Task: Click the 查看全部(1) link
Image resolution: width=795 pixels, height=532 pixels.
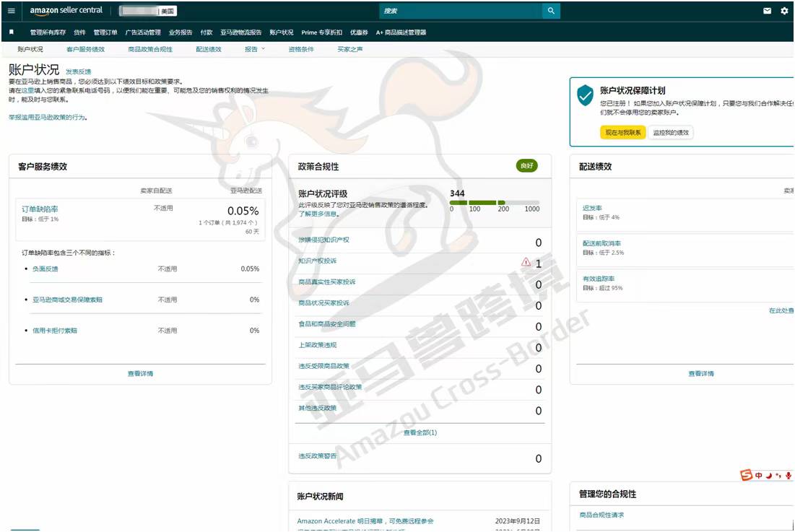Action: pos(420,432)
